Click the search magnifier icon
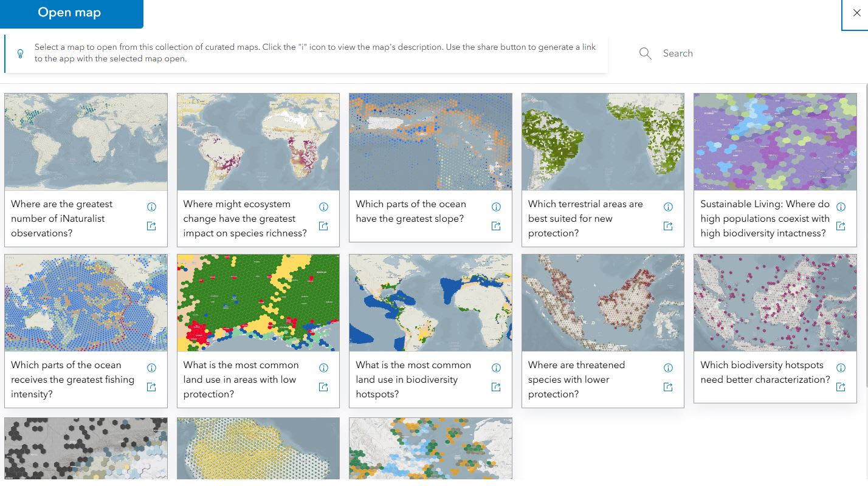 point(645,53)
